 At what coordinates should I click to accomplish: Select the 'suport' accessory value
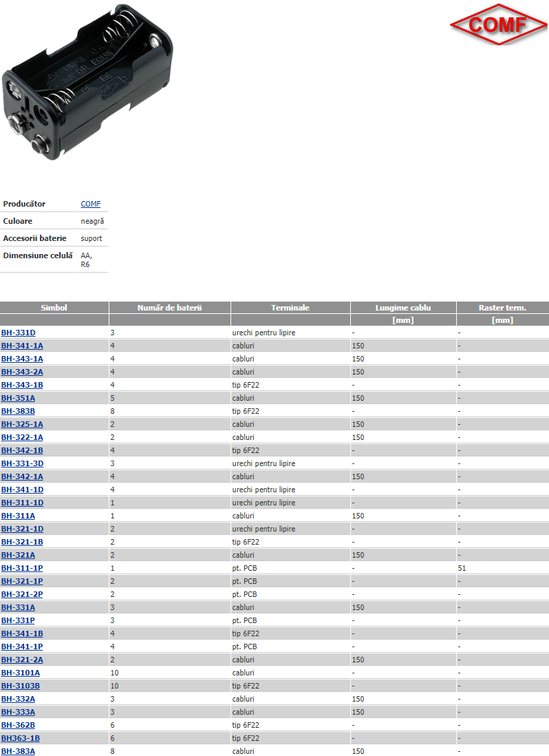click(91, 238)
